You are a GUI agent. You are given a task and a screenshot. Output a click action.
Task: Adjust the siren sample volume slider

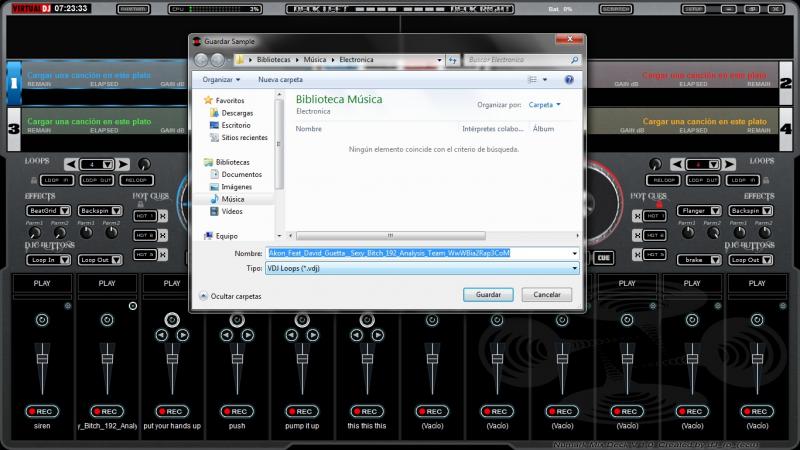[x=42, y=359]
